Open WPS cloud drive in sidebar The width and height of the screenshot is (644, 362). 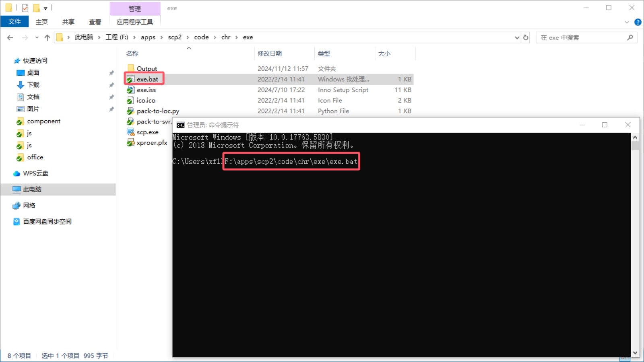(35, 173)
